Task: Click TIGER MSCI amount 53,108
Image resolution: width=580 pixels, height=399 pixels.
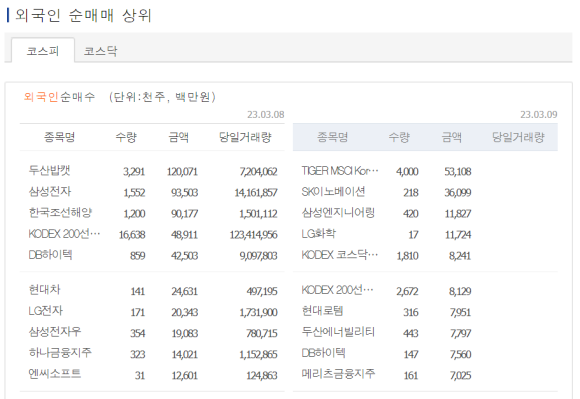Action: tap(458, 172)
